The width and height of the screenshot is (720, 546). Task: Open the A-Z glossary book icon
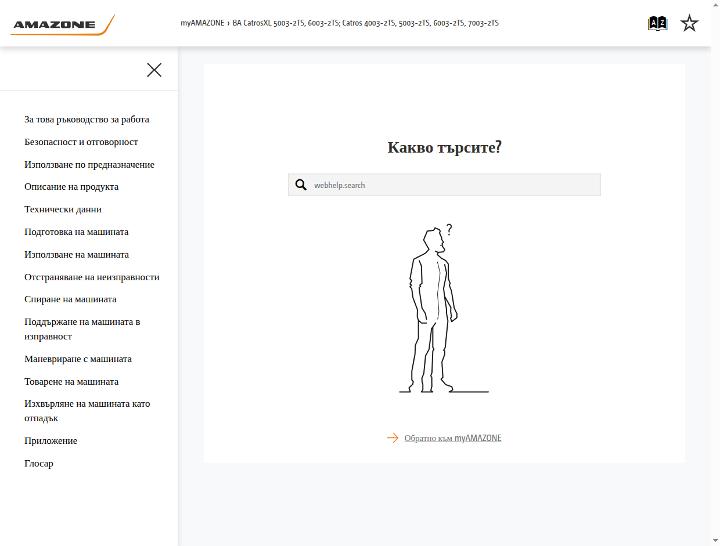[x=657, y=23]
